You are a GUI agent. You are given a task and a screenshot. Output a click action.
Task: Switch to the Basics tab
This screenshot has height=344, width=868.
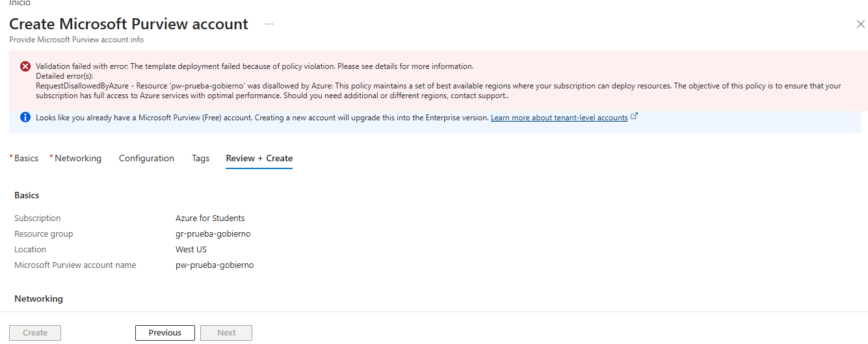coord(26,158)
